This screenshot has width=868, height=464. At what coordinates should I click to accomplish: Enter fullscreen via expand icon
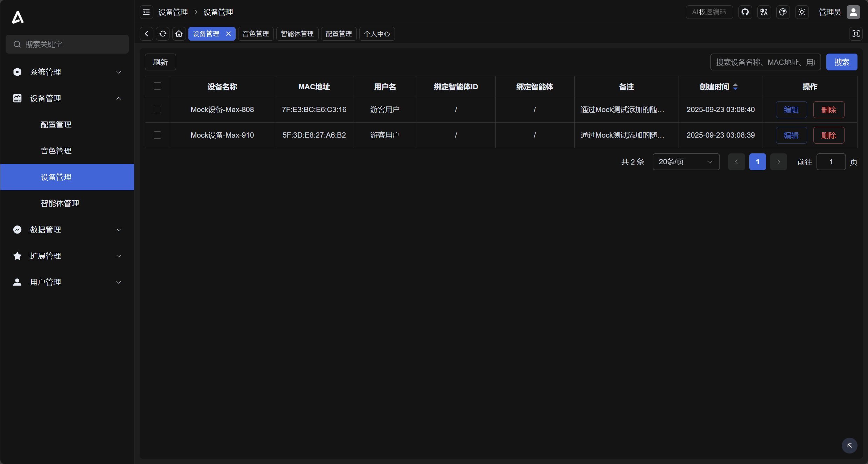[856, 34]
